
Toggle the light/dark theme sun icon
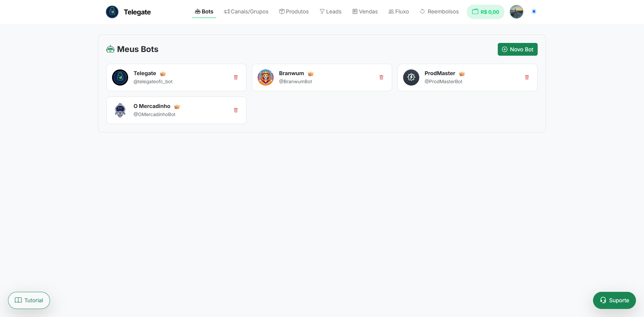tap(534, 11)
